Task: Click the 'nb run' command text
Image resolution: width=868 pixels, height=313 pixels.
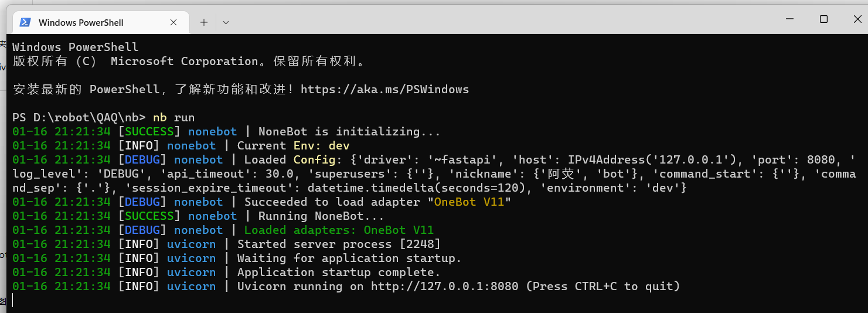Action: coord(173,118)
